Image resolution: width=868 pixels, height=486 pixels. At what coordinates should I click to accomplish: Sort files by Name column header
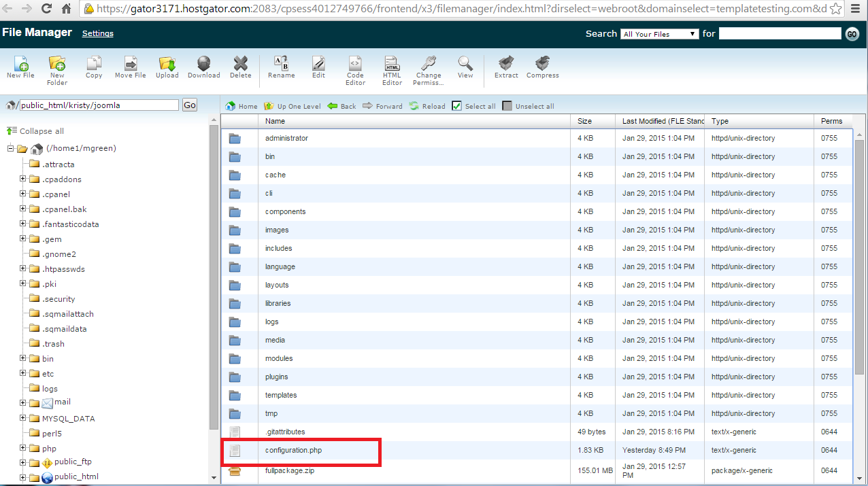[x=276, y=121]
